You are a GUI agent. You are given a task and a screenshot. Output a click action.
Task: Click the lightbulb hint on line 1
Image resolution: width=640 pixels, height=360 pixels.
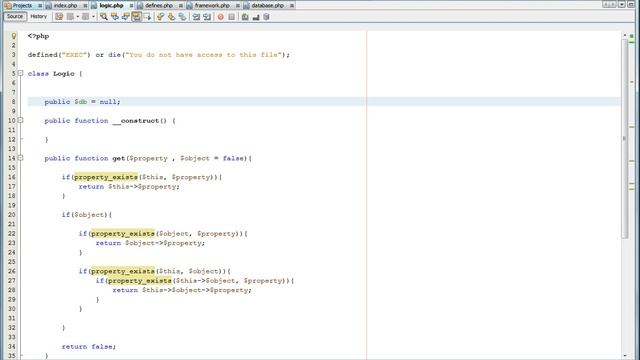(14, 36)
